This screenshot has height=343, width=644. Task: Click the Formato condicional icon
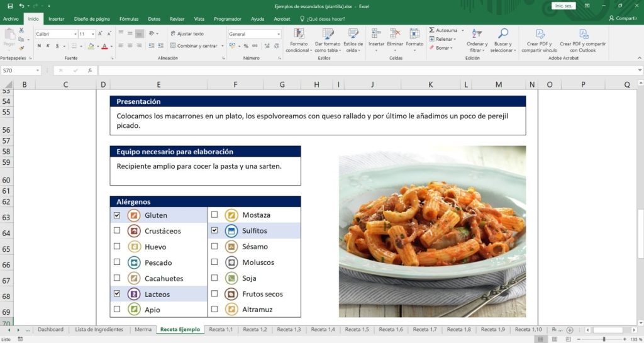click(299, 34)
